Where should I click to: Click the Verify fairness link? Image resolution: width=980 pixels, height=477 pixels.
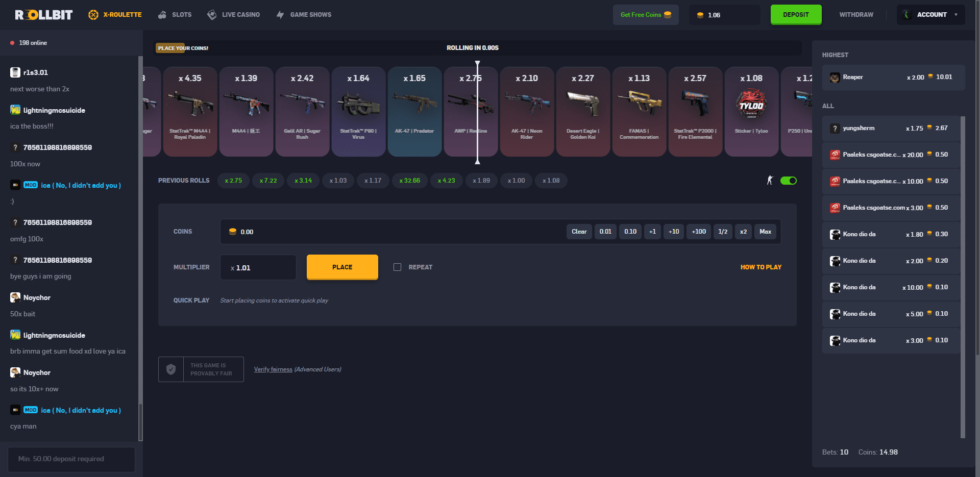[273, 369]
